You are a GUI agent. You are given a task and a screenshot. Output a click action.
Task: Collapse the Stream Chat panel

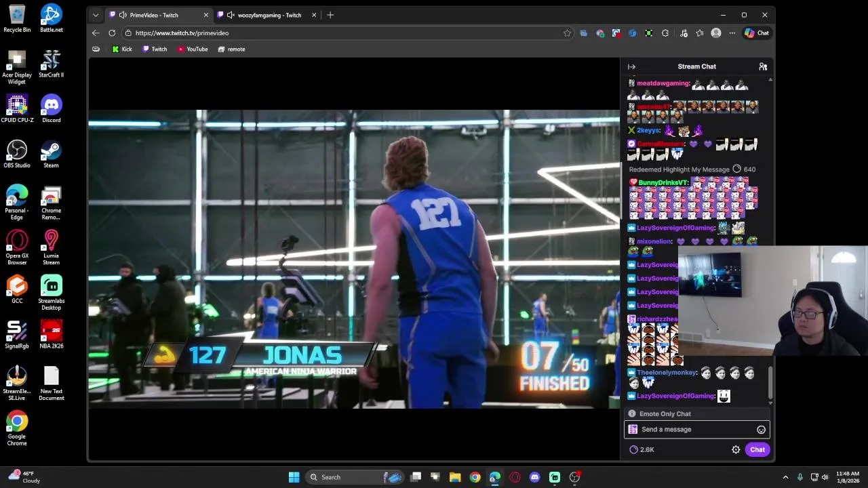(631, 66)
